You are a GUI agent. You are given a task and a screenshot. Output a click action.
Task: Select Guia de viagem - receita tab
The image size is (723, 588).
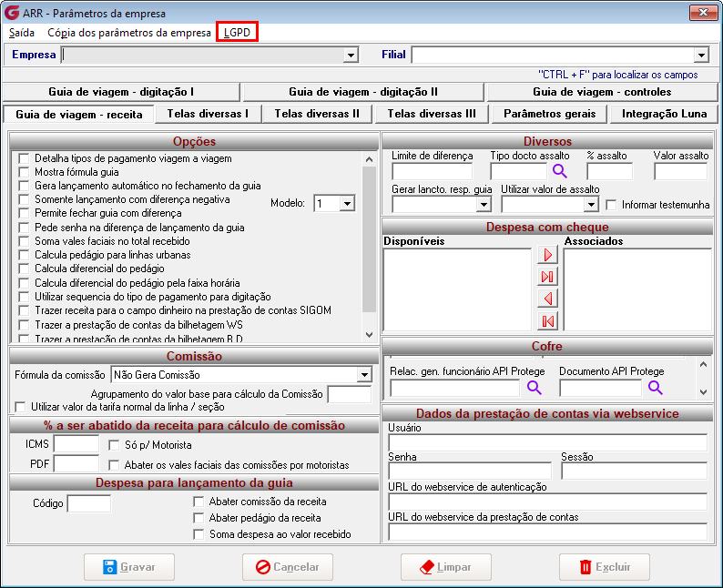pos(79,115)
